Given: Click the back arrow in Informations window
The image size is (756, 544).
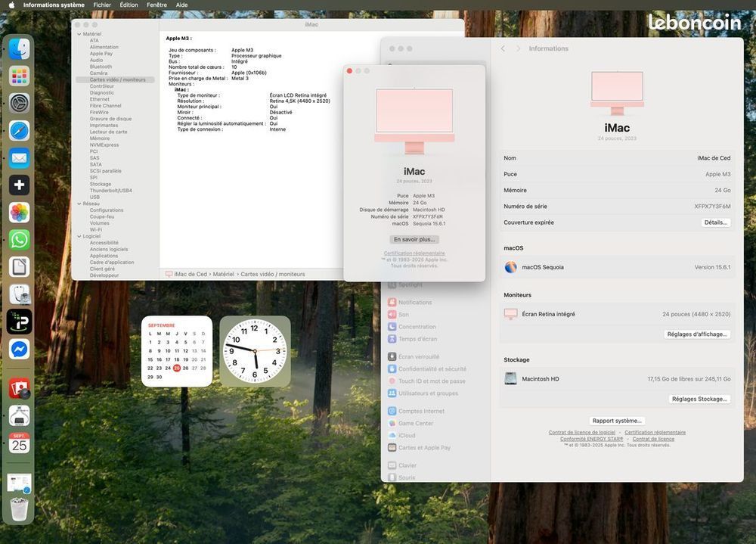Looking at the screenshot, I should pyautogui.click(x=503, y=48).
